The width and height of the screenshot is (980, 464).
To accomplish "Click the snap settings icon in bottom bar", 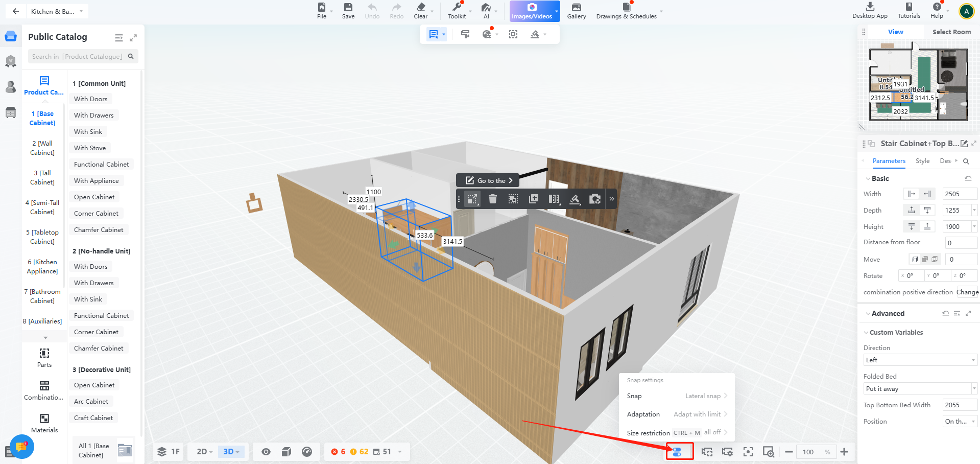I will pyautogui.click(x=677, y=452).
